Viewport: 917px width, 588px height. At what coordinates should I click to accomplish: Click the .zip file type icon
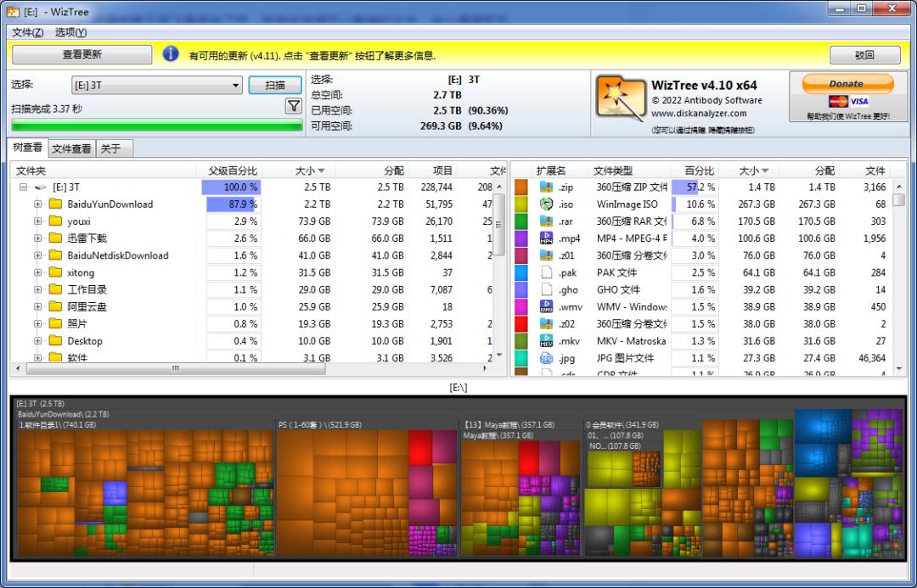[x=546, y=187]
